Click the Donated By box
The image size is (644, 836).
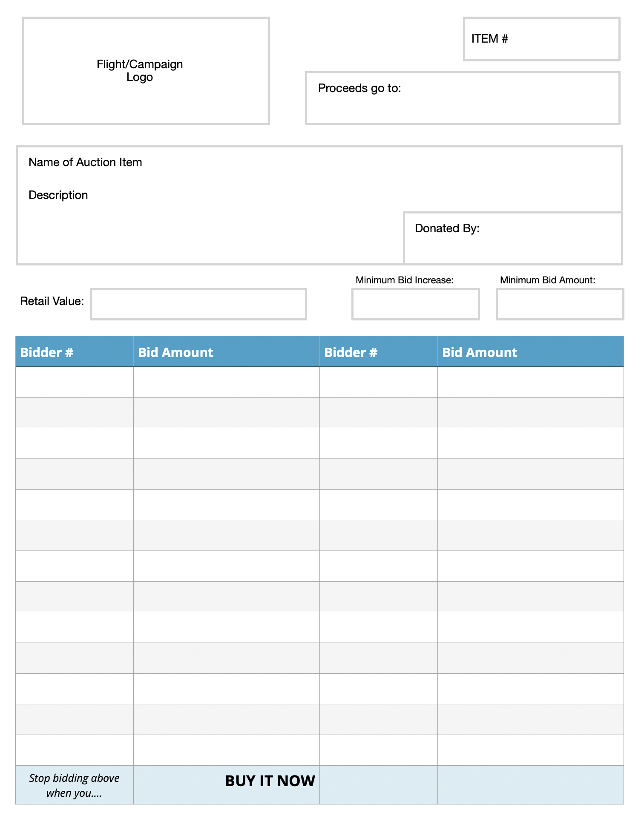pyautogui.click(x=513, y=238)
